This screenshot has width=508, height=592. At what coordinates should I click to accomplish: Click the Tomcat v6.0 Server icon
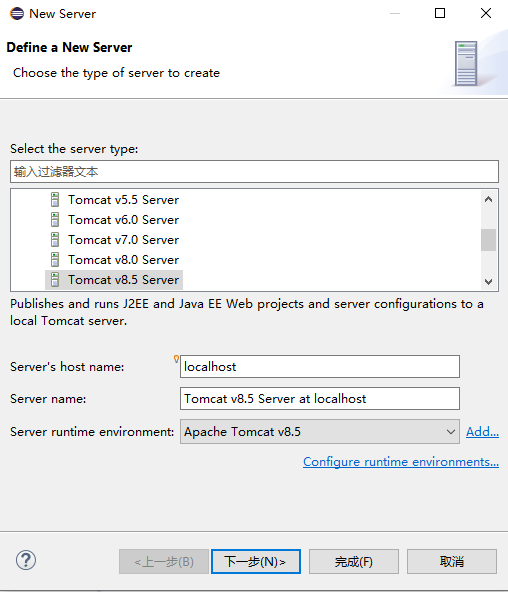55,220
